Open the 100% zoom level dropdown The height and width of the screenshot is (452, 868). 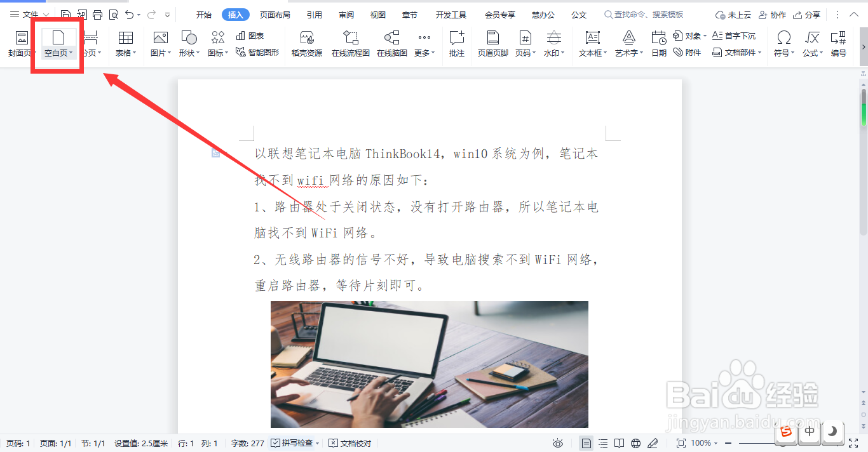716,443
